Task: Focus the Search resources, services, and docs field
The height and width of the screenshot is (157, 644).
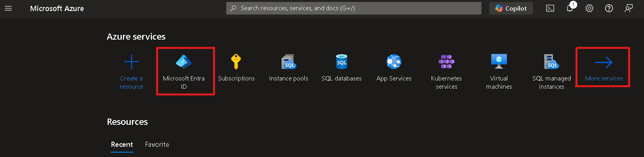Action: pyautogui.click(x=353, y=8)
